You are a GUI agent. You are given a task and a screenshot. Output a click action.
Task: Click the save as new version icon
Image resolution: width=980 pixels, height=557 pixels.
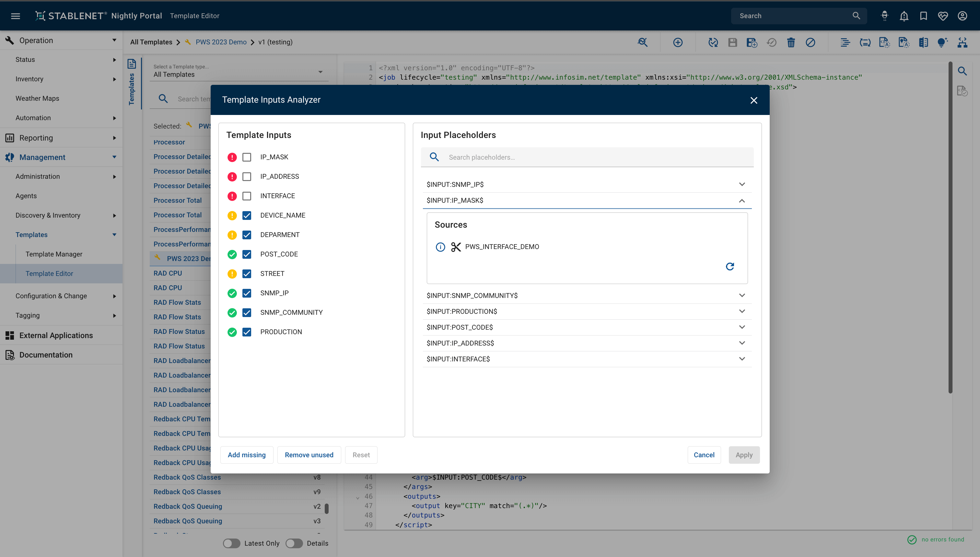point(752,42)
